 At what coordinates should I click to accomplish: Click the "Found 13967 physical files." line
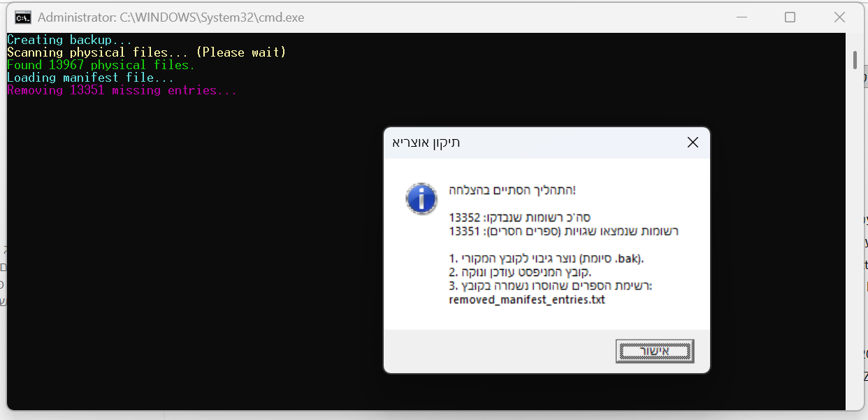101,65
